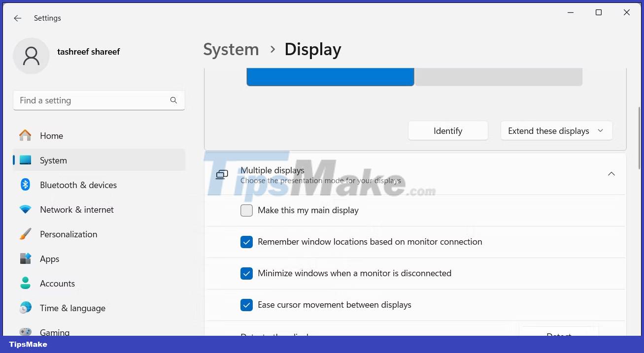Click the user profile avatar

click(31, 56)
